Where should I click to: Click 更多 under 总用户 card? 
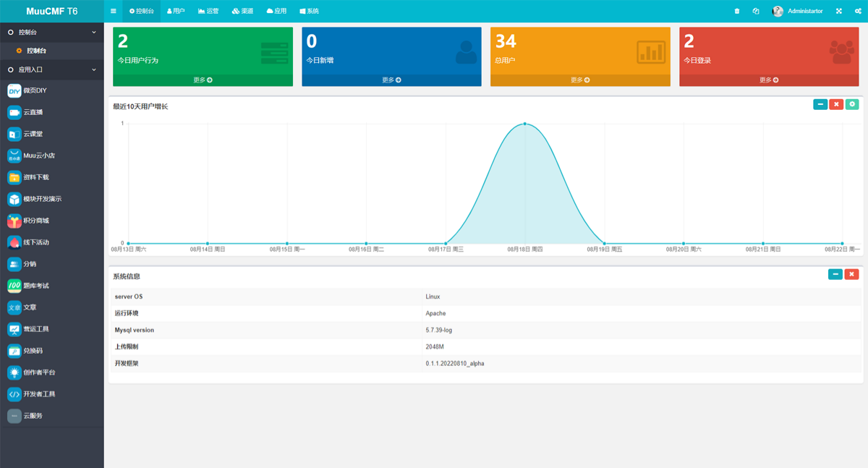point(580,80)
